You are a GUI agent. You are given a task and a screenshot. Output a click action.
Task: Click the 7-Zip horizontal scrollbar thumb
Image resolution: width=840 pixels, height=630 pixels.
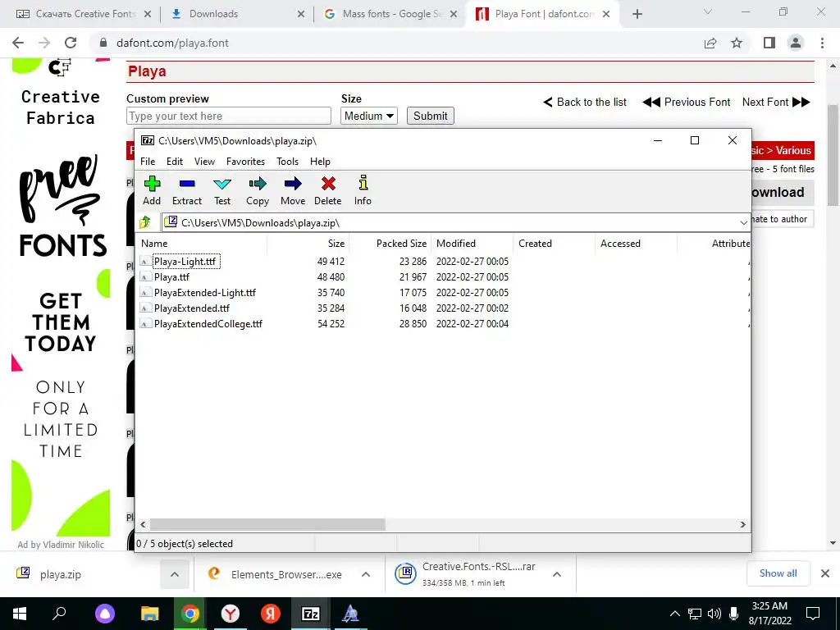pyautogui.click(x=267, y=524)
